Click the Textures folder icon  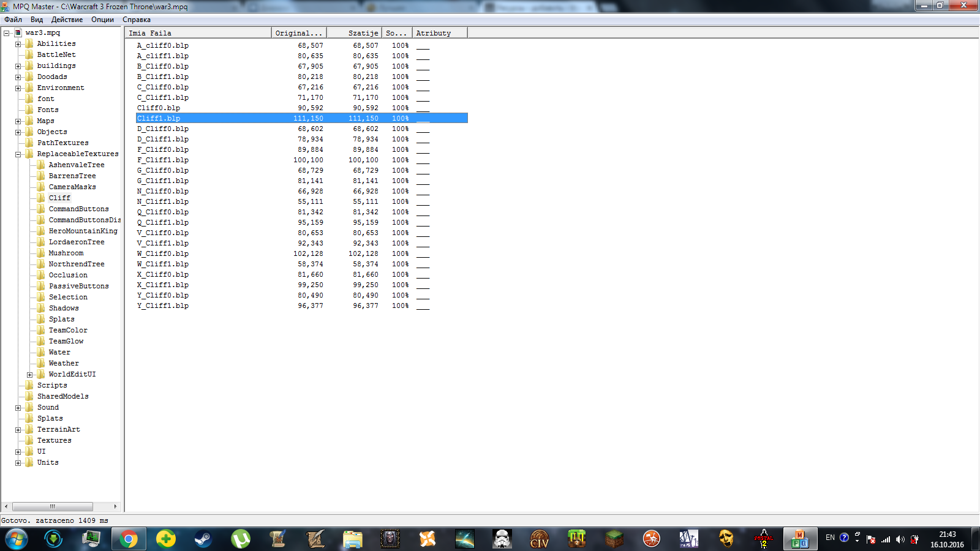click(x=29, y=441)
